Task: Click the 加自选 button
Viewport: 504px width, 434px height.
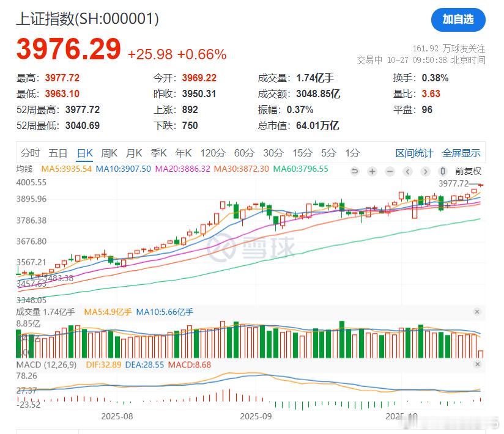Action: (458, 20)
